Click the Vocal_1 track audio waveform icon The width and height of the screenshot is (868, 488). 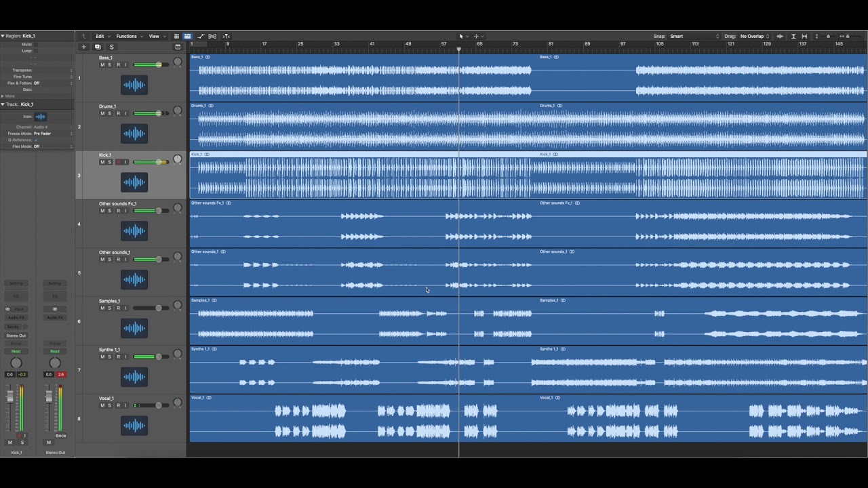coord(134,426)
